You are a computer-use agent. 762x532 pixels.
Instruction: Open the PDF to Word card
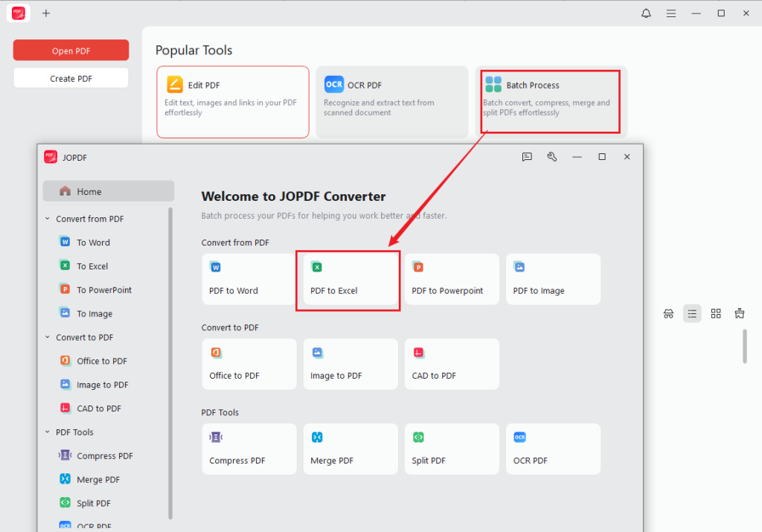point(249,279)
